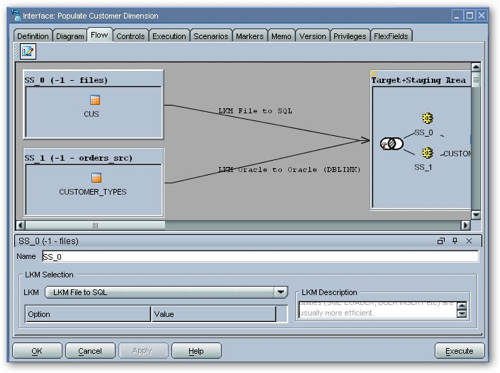Click the SS_0 gear icon in target area
This screenshot has width=500, height=373.
click(x=427, y=118)
